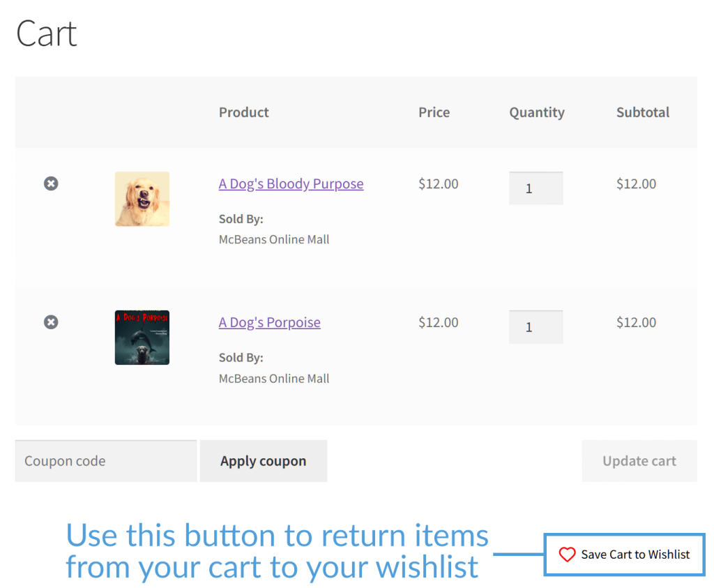
Task: Remove A Dog's Bloody Purpose from the cart
Action: pos(50,183)
